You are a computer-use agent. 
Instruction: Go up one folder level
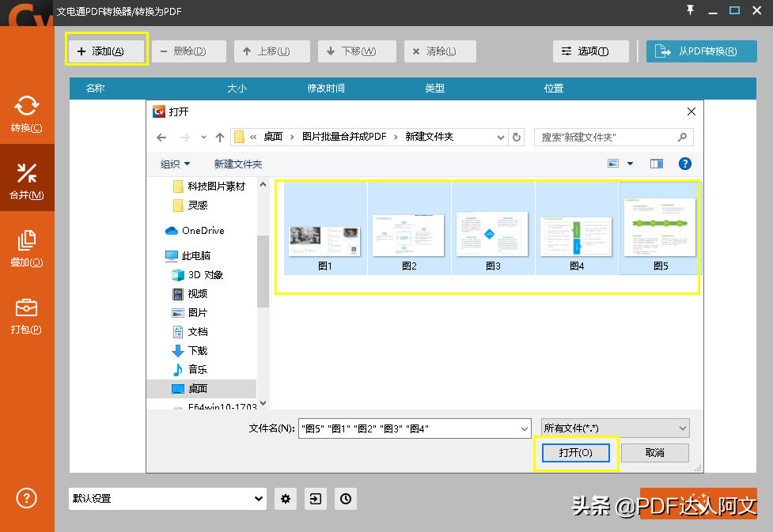[220, 138]
